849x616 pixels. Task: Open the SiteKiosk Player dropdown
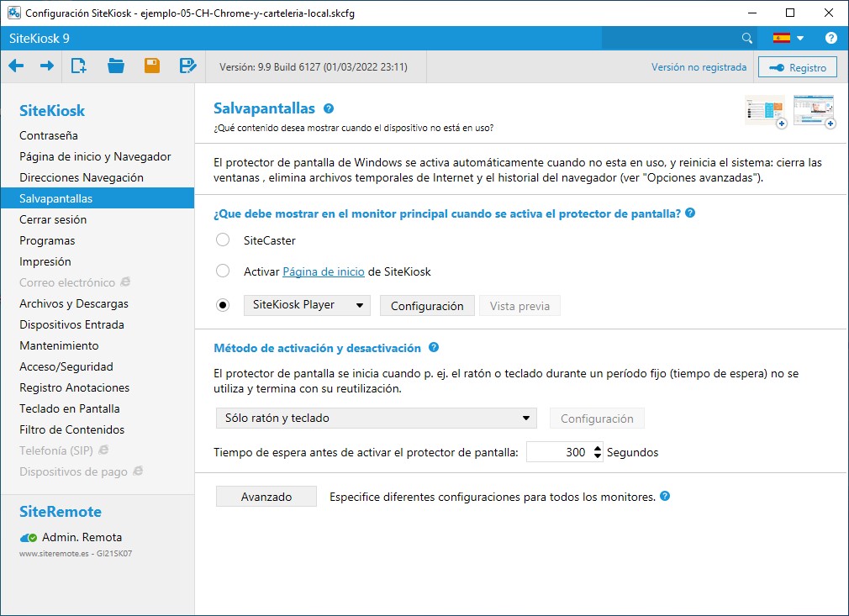pos(307,305)
